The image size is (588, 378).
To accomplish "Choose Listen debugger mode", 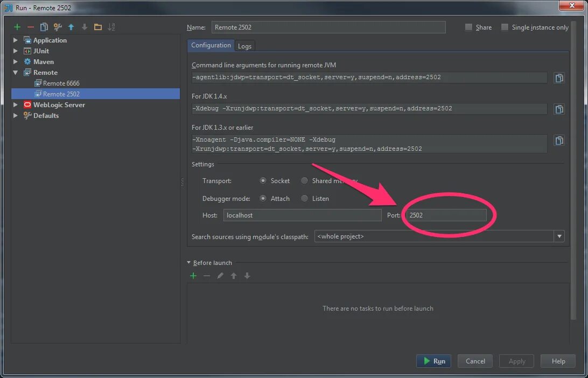I will click(x=305, y=198).
